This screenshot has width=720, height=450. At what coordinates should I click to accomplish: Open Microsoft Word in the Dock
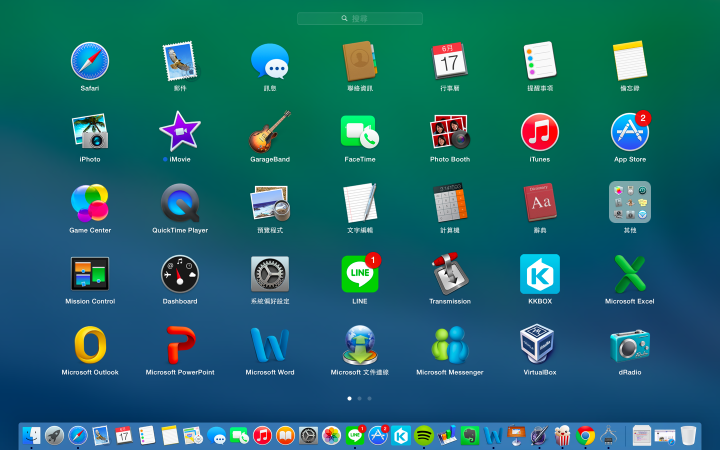point(493,435)
